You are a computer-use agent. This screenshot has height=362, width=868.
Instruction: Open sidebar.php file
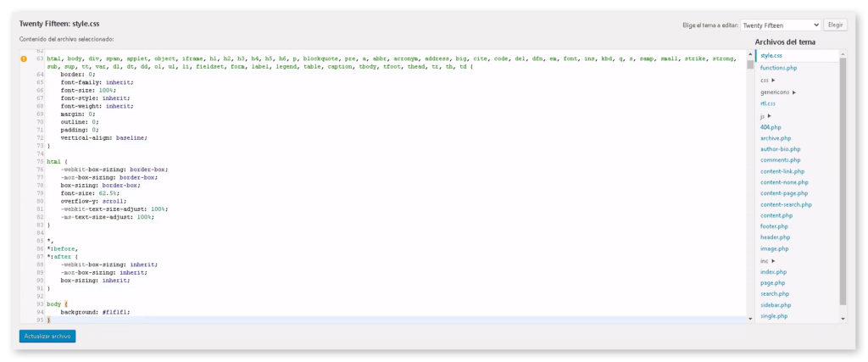click(776, 305)
